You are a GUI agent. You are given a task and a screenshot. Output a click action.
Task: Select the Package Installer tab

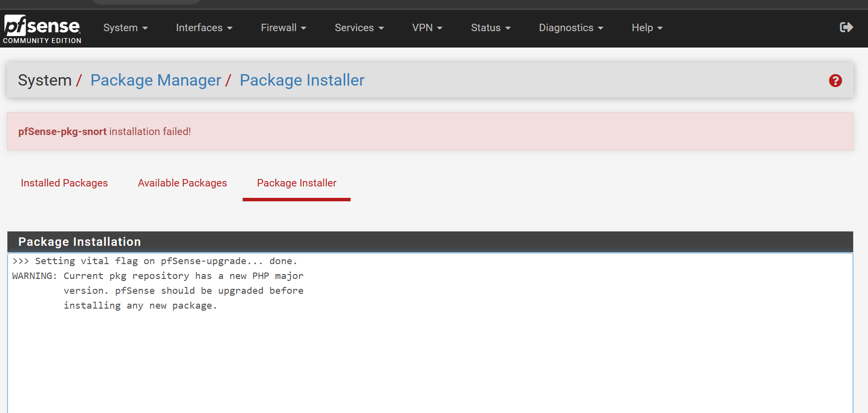[297, 183]
